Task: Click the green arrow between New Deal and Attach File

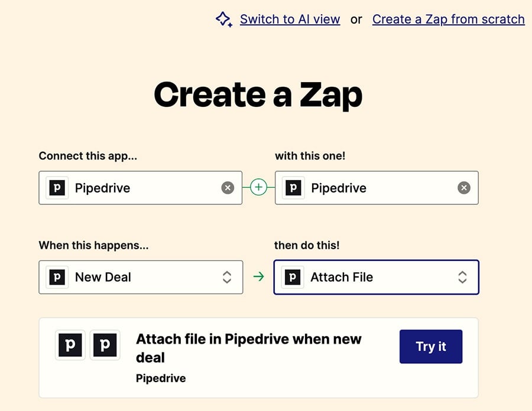Action: coord(259,276)
